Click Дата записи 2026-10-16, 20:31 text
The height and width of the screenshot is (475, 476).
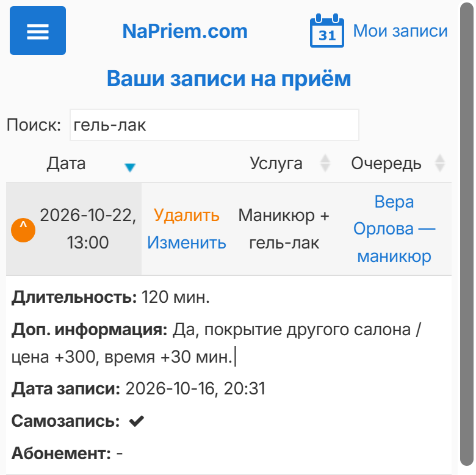[x=139, y=388]
